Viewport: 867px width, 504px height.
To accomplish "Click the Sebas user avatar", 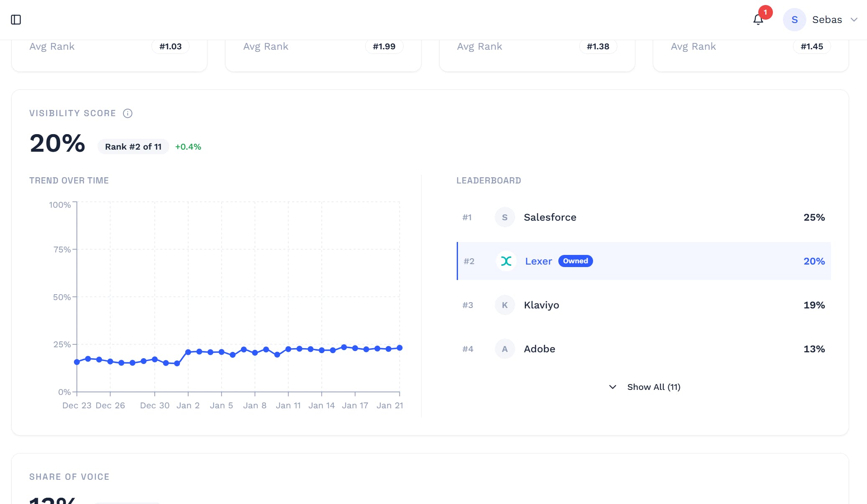I will pyautogui.click(x=794, y=20).
